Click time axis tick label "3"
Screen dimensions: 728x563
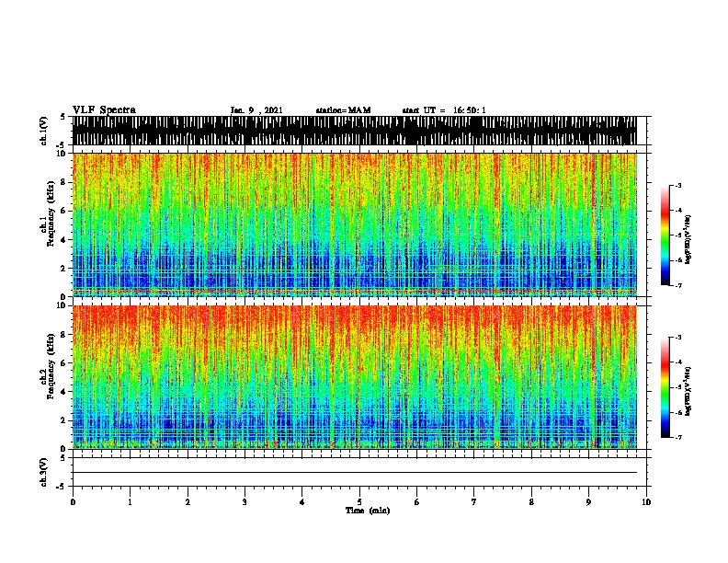tap(245, 502)
